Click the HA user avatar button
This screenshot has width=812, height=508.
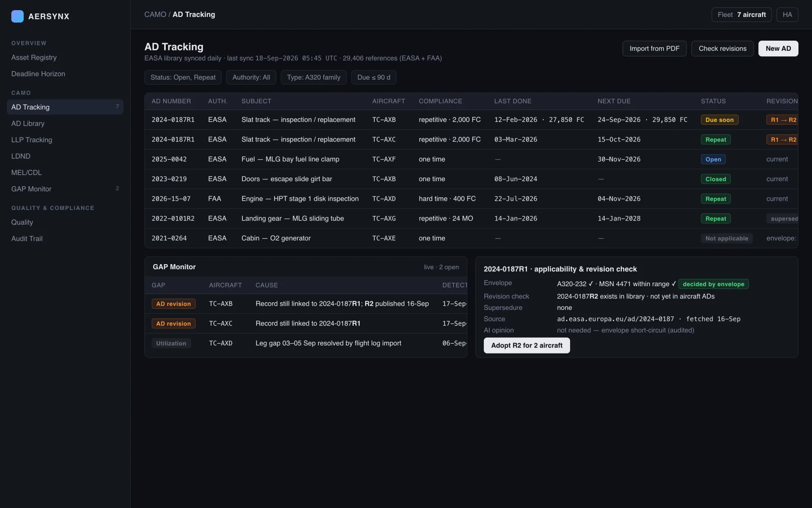click(x=787, y=15)
